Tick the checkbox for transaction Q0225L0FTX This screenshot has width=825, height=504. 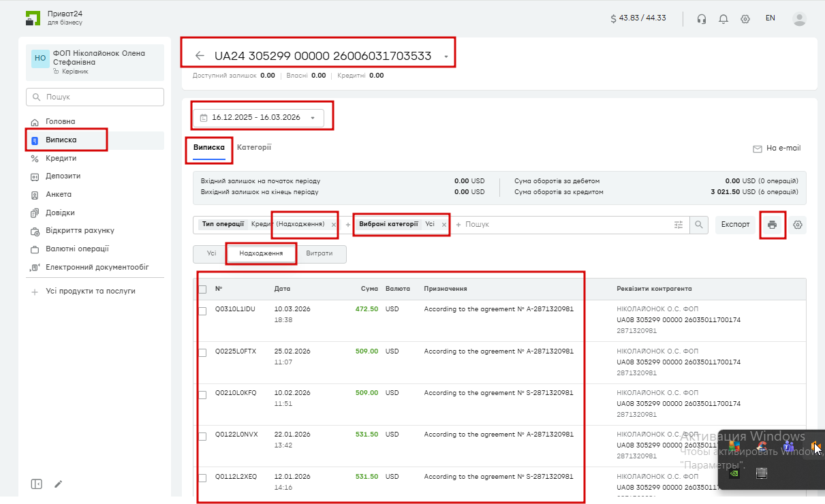pos(202,353)
